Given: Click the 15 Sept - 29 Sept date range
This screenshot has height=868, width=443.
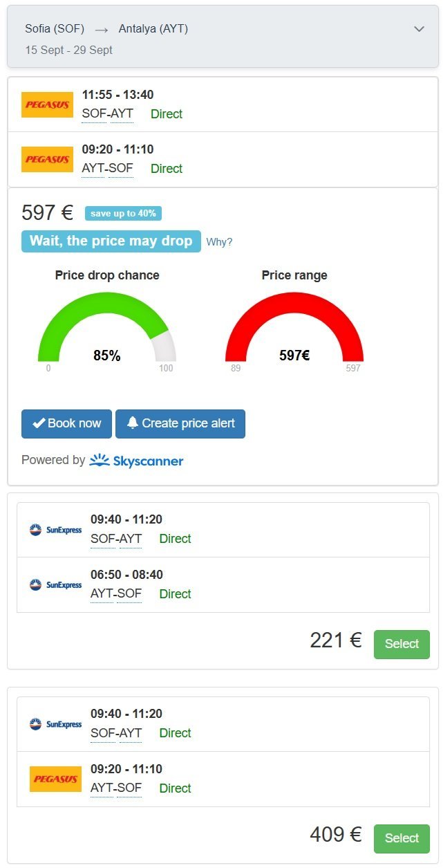Looking at the screenshot, I should pos(68,50).
